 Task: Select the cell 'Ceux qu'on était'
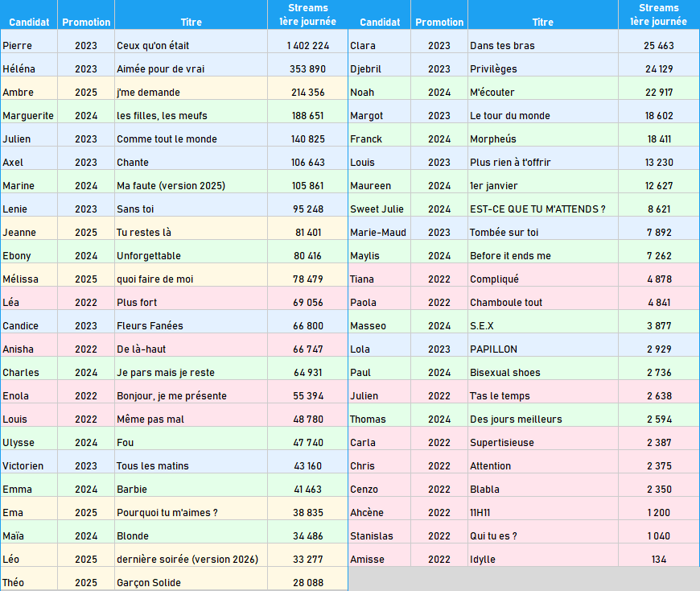191,42
